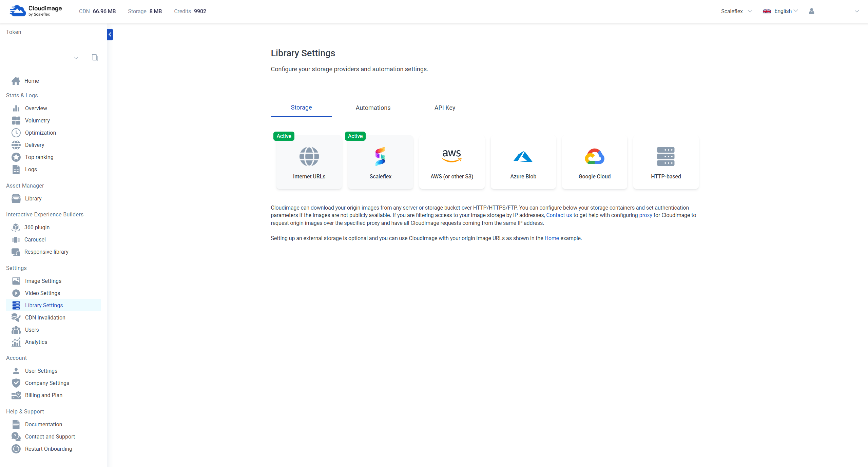Click the Scaleflex storage card

[x=380, y=162]
